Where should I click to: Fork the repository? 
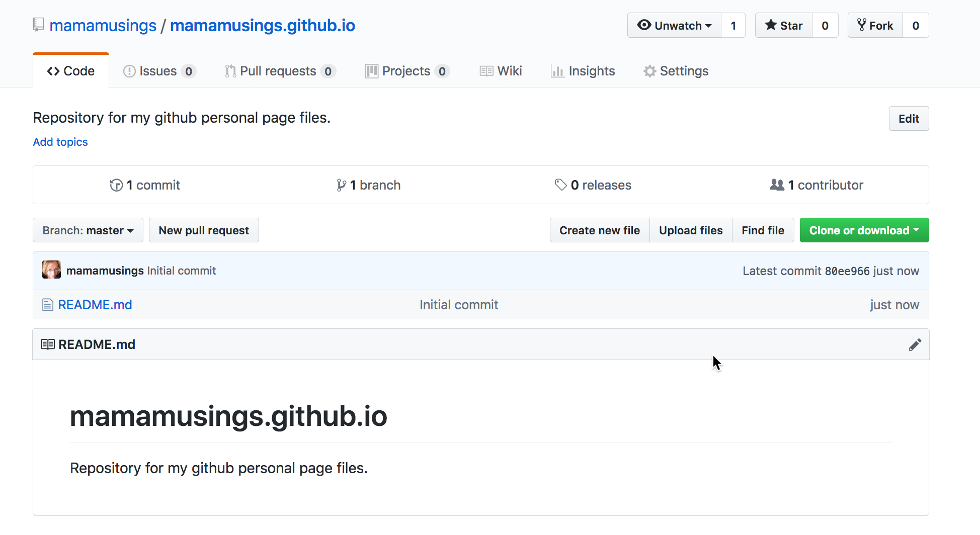coord(875,25)
